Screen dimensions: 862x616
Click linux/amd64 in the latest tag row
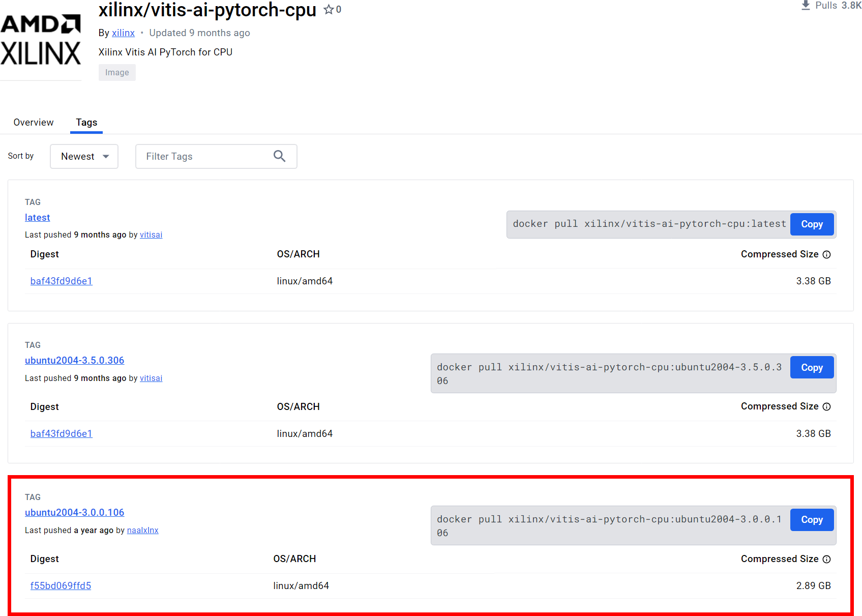click(305, 281)
